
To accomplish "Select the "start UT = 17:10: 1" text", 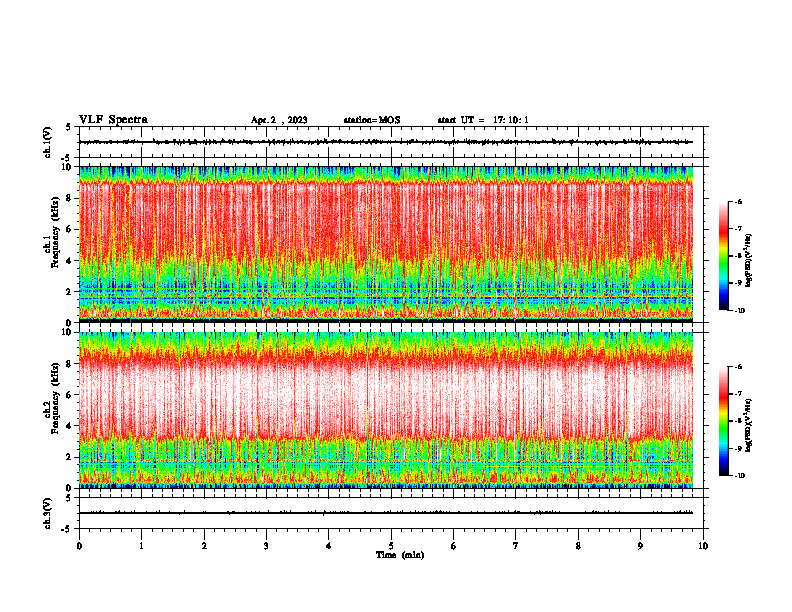I will coord(483,120).
